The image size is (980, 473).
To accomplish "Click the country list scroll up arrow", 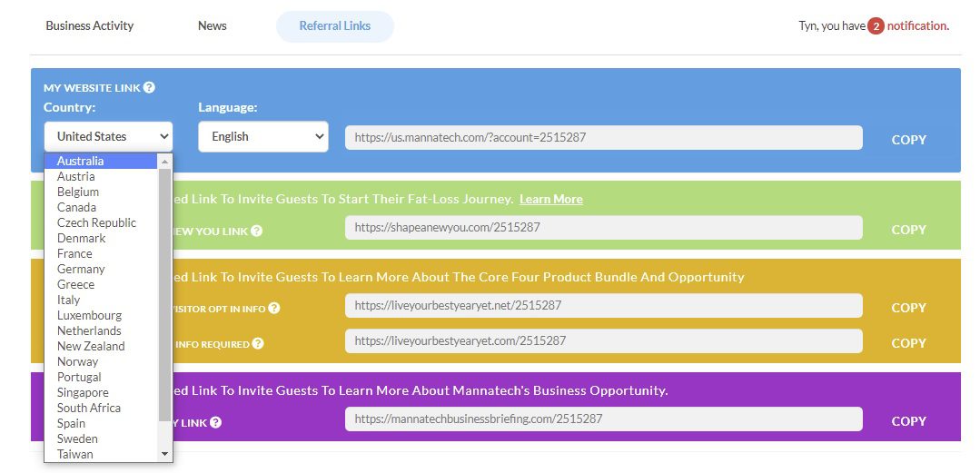I will coord(165,162).
